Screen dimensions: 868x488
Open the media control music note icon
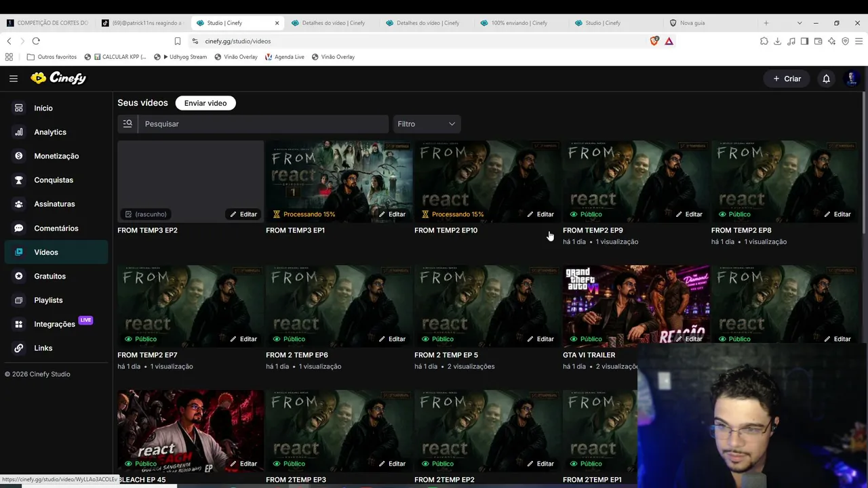click(791, 41)
